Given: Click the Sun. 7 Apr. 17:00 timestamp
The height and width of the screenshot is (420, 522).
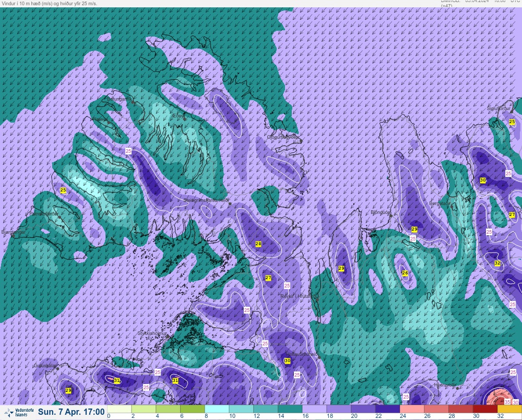Looking at the screenshot, I should tap(71, 412).
